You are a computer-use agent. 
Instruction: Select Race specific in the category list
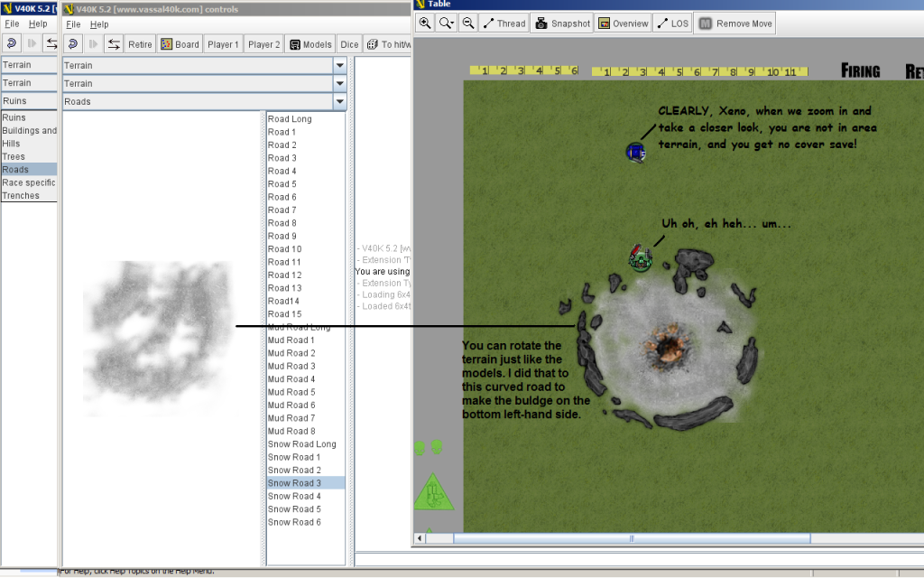(29, 182)
